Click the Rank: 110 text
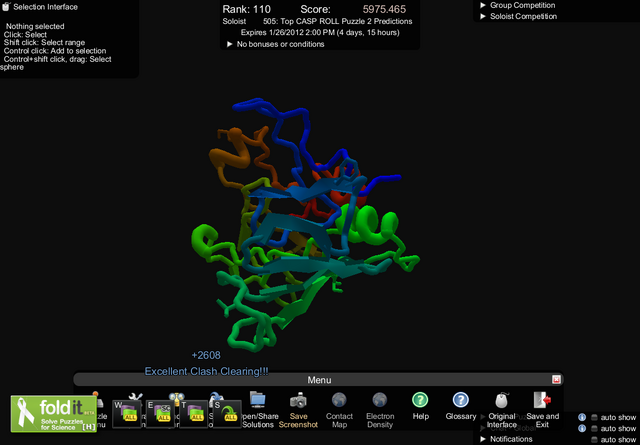640x445 pixels. coord(247,9)
